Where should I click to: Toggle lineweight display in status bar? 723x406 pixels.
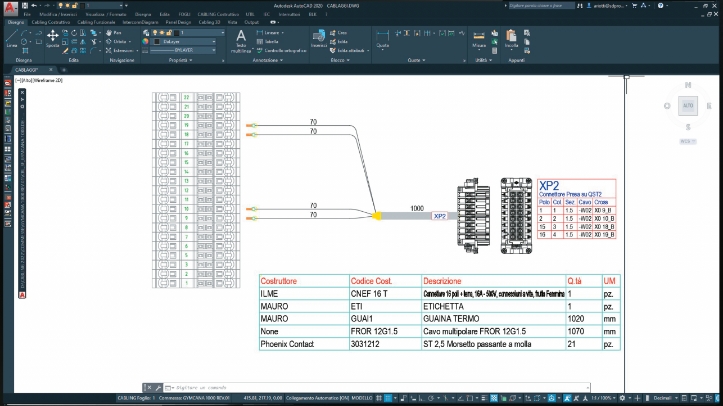click(x=483, y=398)
